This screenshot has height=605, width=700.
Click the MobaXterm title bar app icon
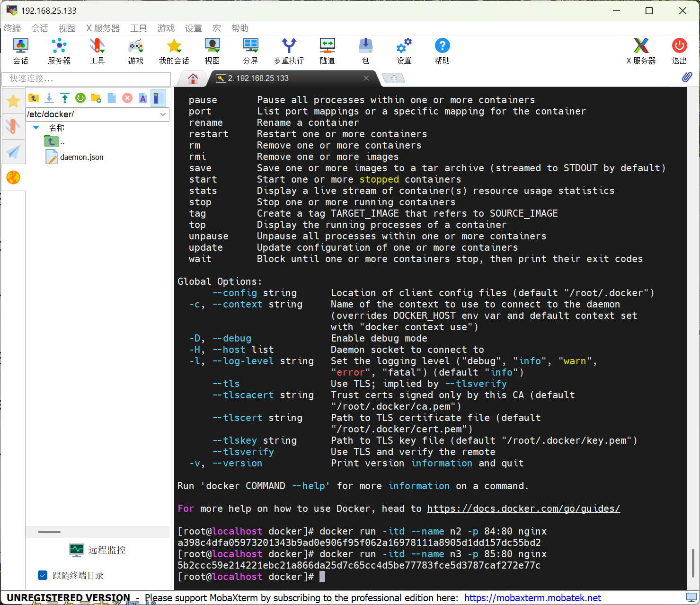(x=11, y=10)
